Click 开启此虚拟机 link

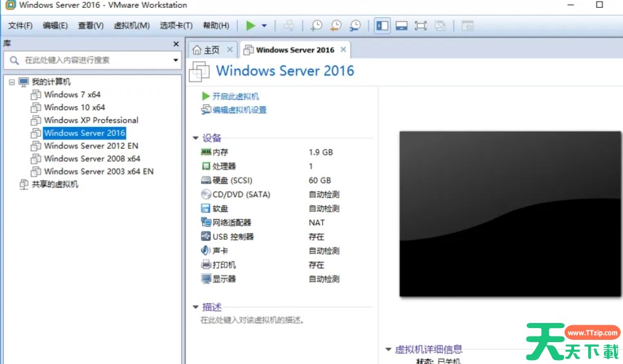(x=235, y=96)
